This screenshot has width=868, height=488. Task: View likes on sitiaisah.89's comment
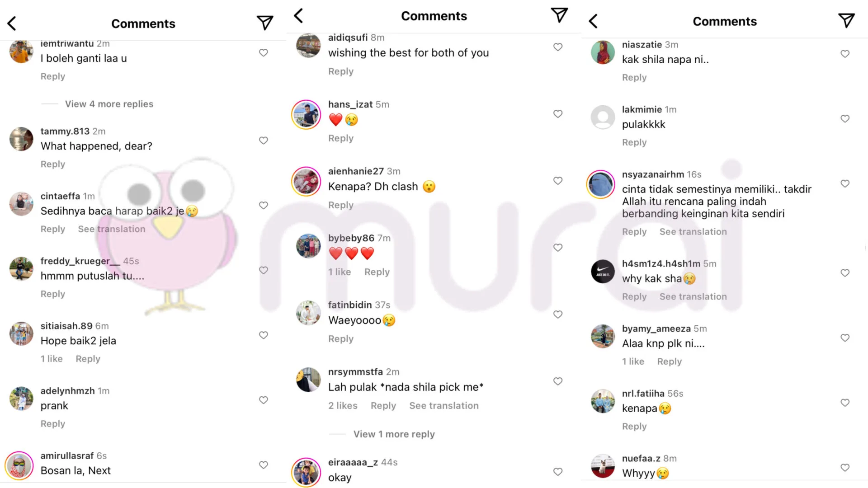pos(52,359)
